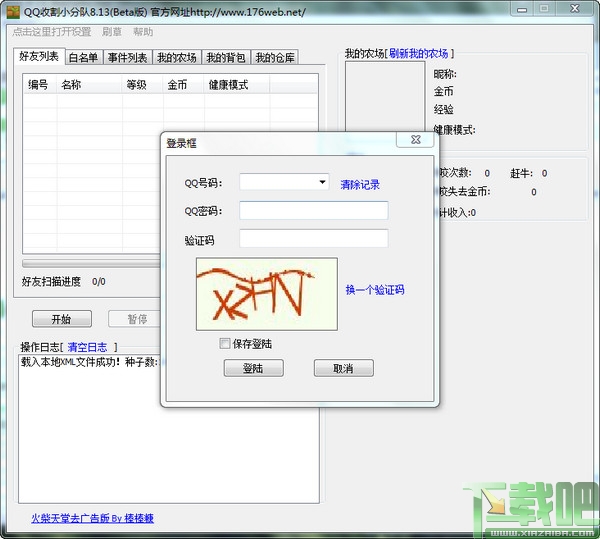Switch to the 事件列表 tab
Screen dimensions: 600x539
pos(127,57)
